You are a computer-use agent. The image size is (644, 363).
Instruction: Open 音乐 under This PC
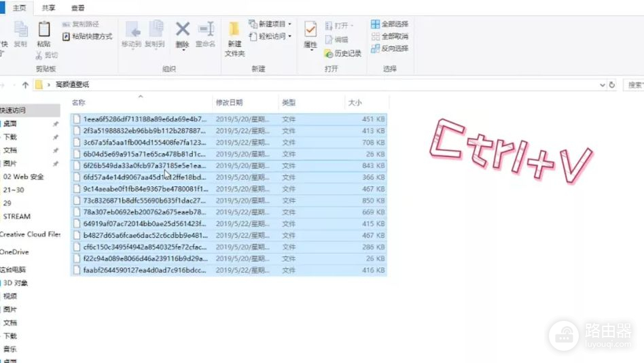(x=10, y=349)
